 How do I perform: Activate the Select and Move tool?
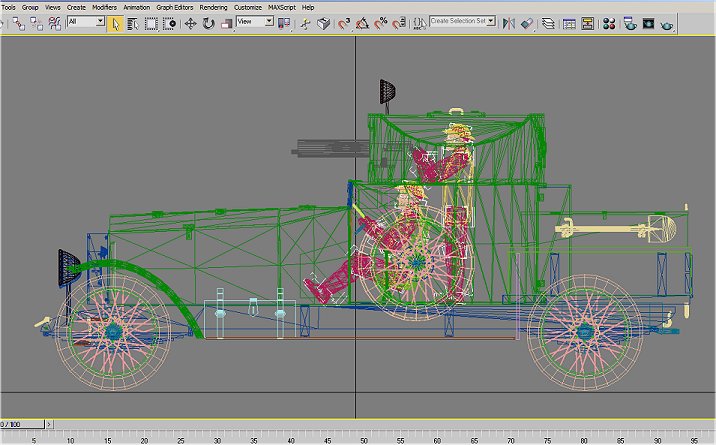pos(190,23)
